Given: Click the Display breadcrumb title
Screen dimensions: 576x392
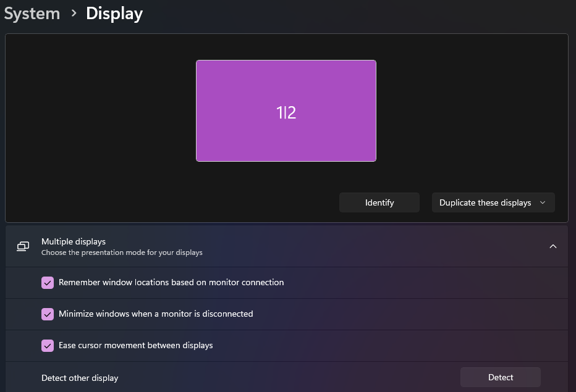Looking at the screenshot, I should coord(114,13).
